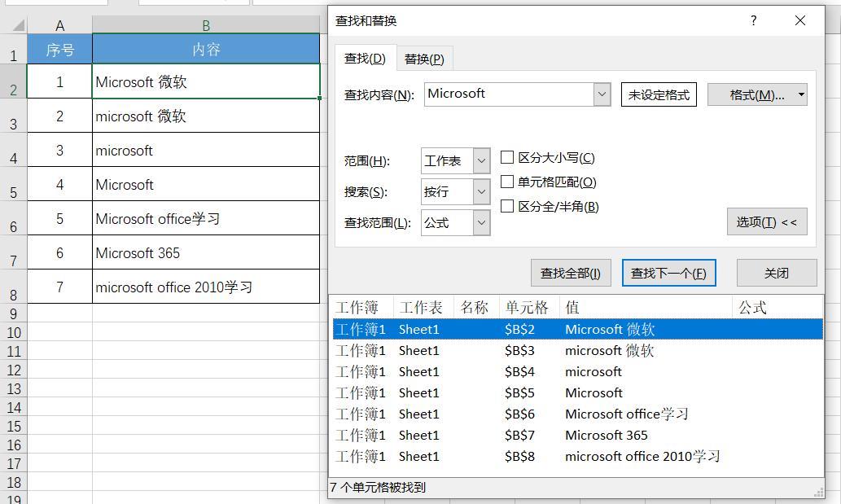Enable the 区分大小写 checkbox

(x=507, y=157)
